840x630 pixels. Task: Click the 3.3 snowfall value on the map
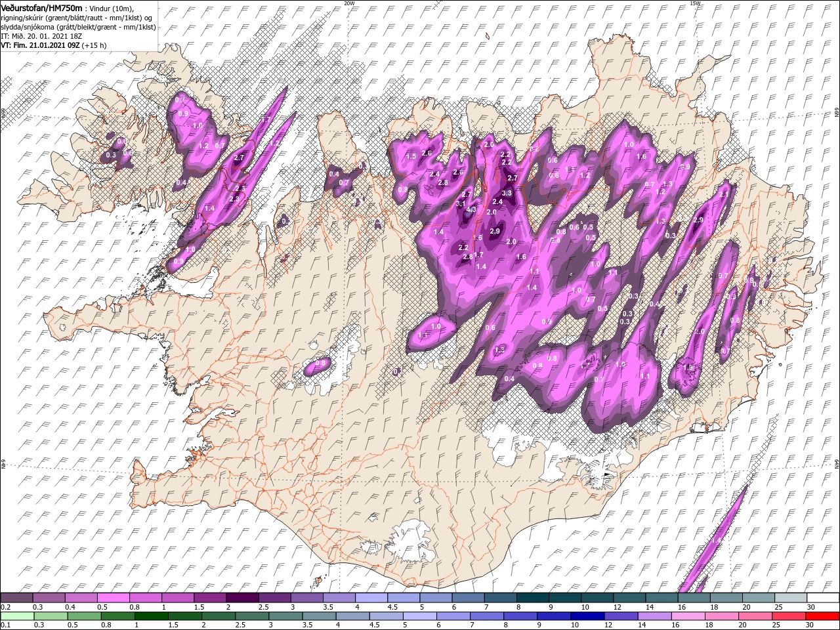[x=507, y=193]
